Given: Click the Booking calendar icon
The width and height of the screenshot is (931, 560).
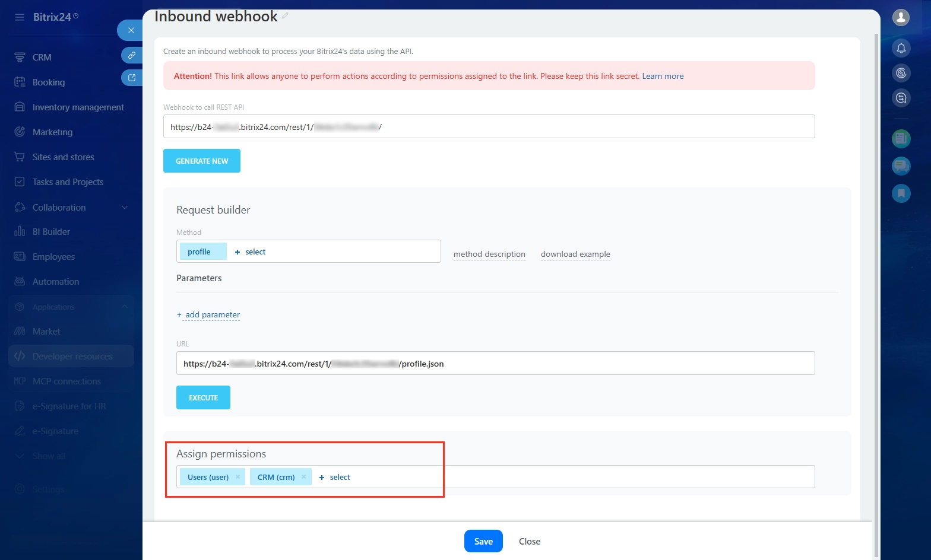Looking at the screenshot, I should pos(20,82).
